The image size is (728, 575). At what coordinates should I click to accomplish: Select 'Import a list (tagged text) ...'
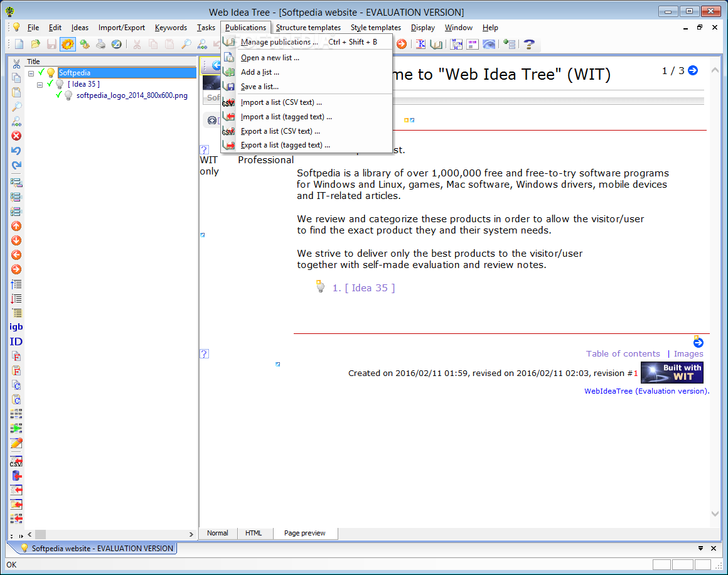point(306,117)
